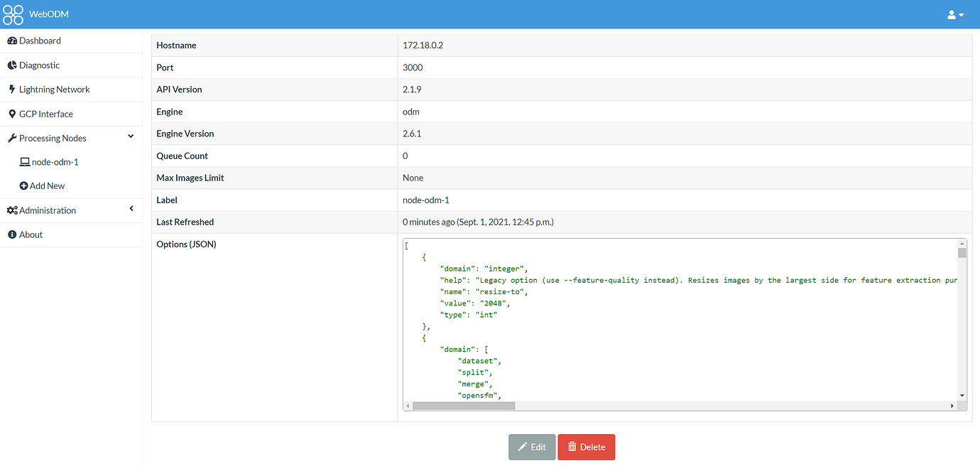The width and height of the screenshot is (980, 466).
Task: Expand the Administration section chevron
Action: coord(131,209)
